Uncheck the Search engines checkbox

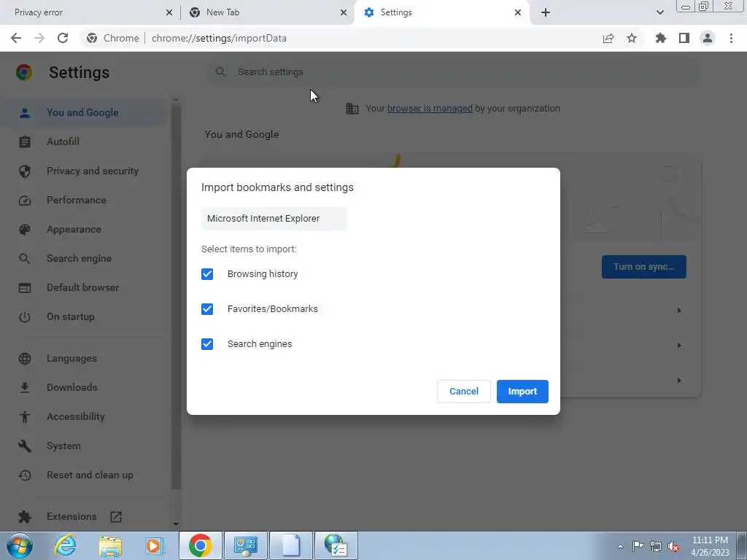click(207, 344)
